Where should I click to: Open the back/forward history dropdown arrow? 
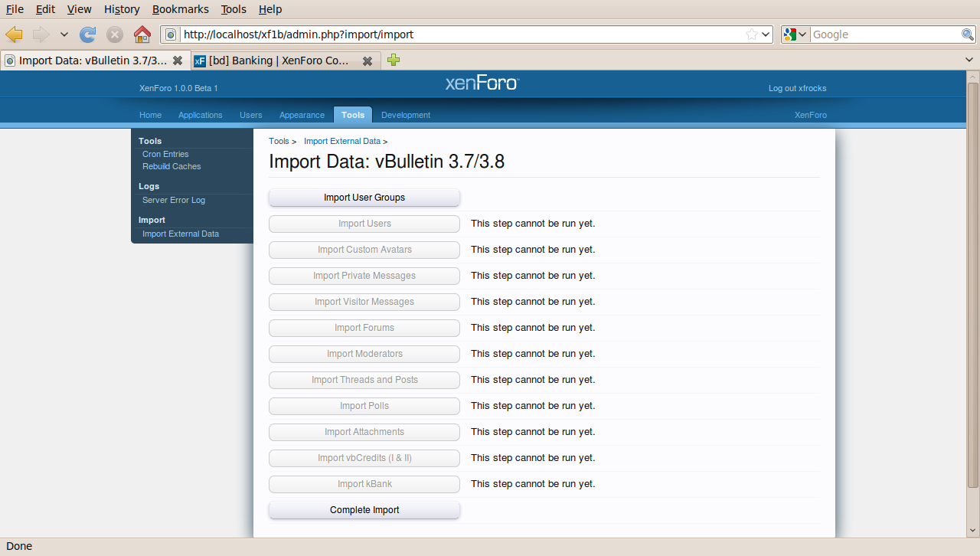[64, 34]
